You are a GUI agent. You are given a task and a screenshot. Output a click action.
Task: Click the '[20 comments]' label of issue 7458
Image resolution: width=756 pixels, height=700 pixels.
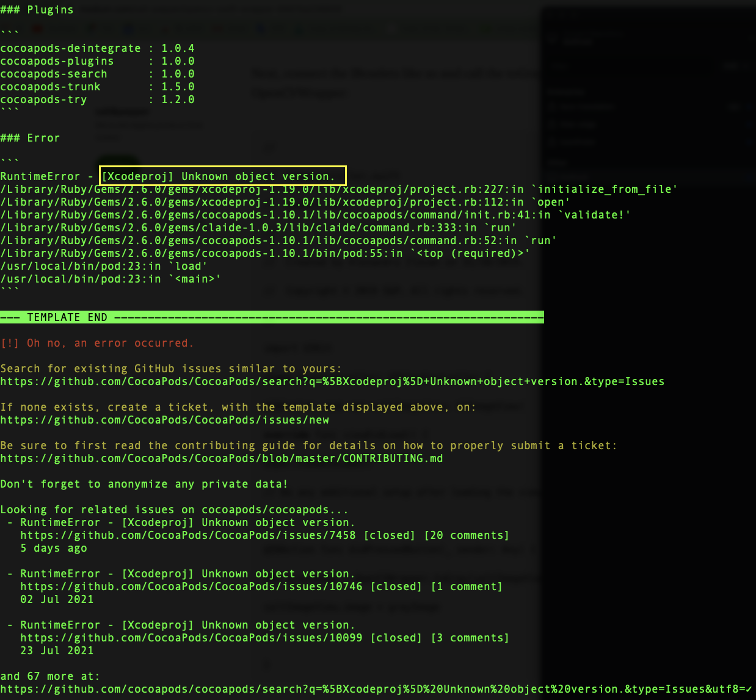pos(467,535)
